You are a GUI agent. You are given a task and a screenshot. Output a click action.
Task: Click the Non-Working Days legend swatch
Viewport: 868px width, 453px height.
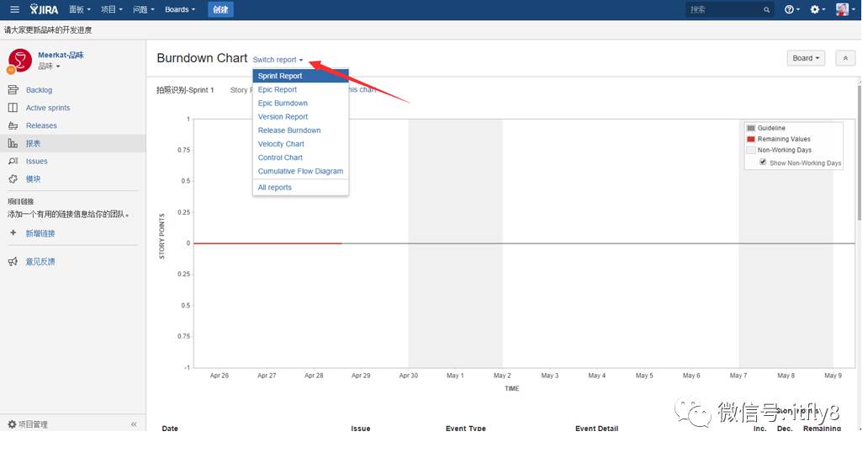[750, 150]
